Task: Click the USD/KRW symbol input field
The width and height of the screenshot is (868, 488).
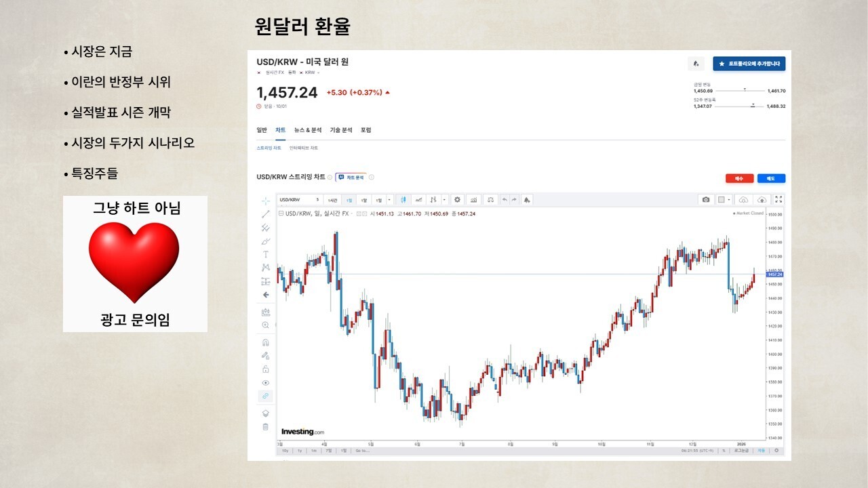Action: [x=300, y=200]
